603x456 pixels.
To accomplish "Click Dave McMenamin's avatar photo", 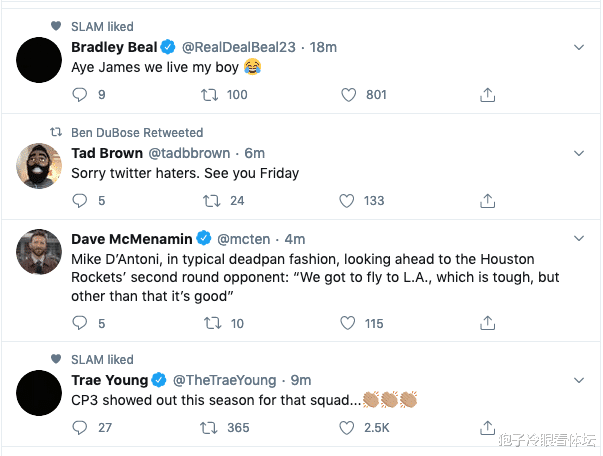I will click(x=40, y=253).
